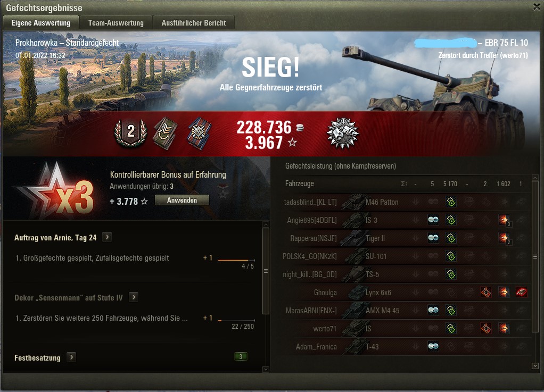Click the damage icon in Angie895's row

click(504, 220)
